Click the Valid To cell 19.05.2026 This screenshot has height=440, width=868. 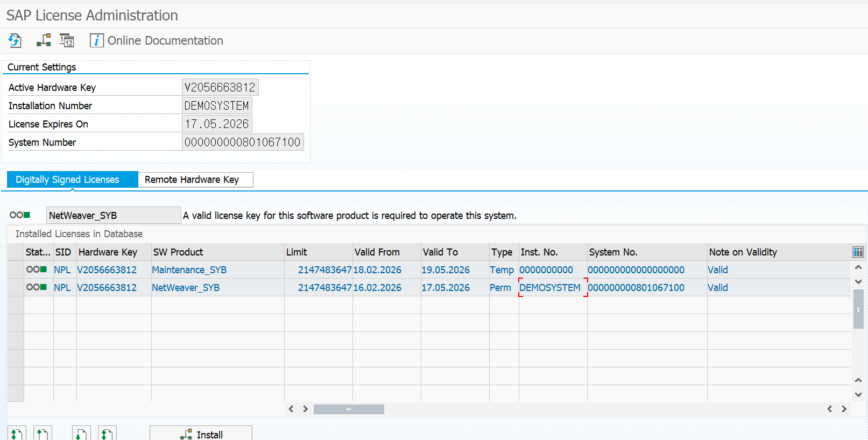pos(455,269)
